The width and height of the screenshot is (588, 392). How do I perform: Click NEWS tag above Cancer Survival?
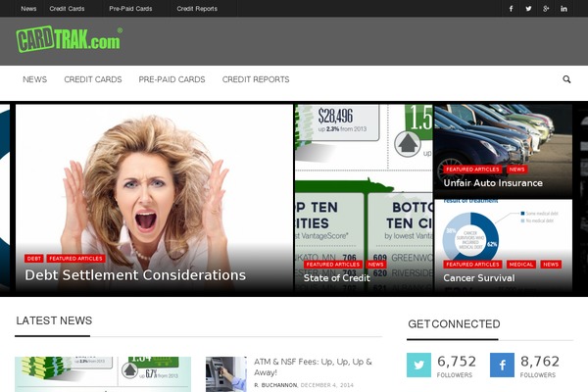551,265
